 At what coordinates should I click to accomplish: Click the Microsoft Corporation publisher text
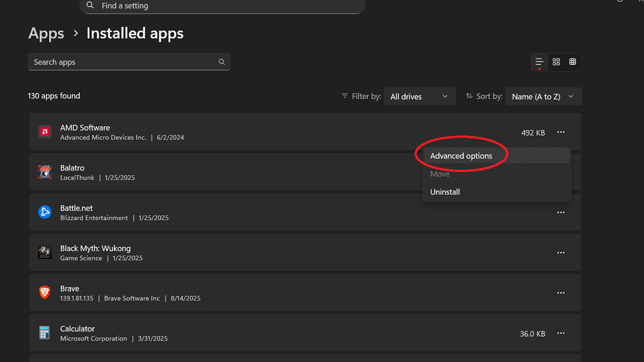point(93,339)
